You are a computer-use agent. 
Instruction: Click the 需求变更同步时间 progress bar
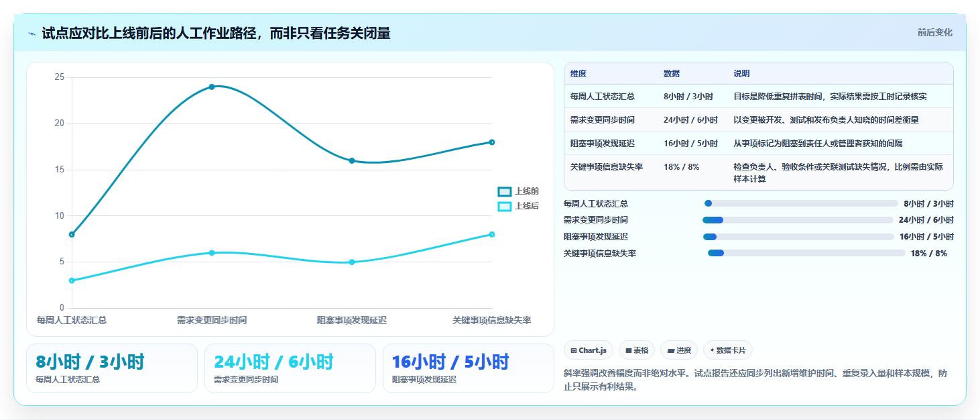tap(798, 220)
